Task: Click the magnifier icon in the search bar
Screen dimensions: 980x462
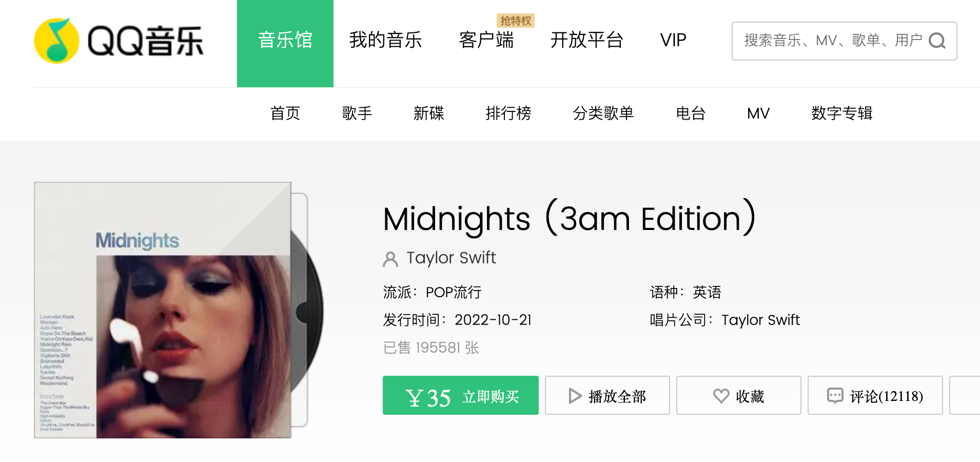Action: [938, 41]
